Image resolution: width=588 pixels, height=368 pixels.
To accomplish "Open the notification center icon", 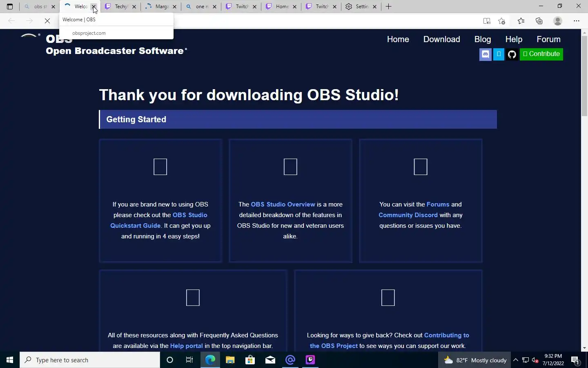I will 575,360.
